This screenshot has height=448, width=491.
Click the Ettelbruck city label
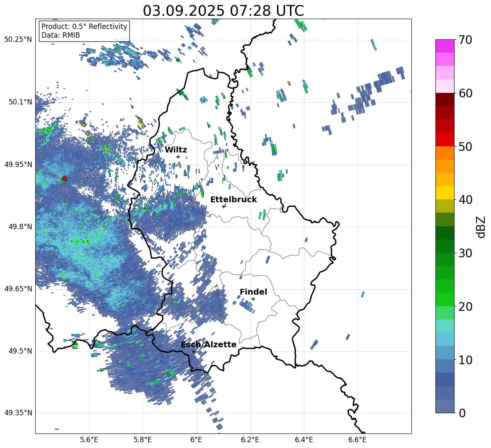tap(233, 199)
